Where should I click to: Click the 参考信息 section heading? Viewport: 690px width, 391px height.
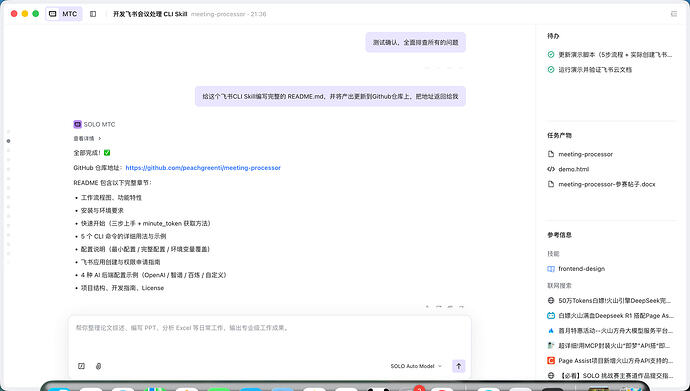(559, 235)
